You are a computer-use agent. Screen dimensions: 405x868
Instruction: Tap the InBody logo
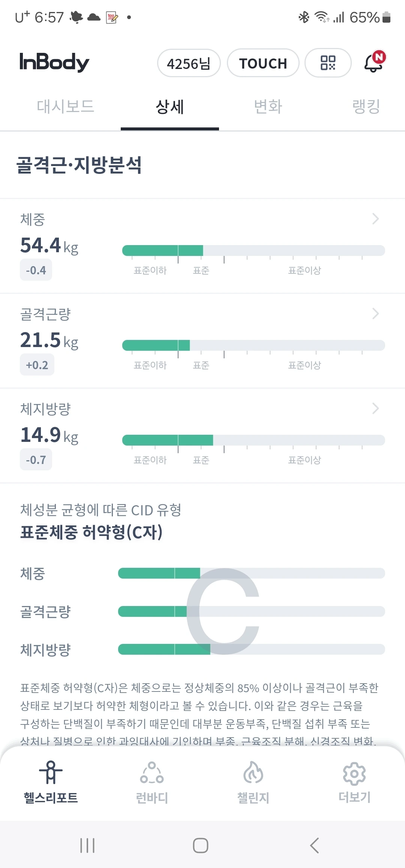tap(54, 62)
